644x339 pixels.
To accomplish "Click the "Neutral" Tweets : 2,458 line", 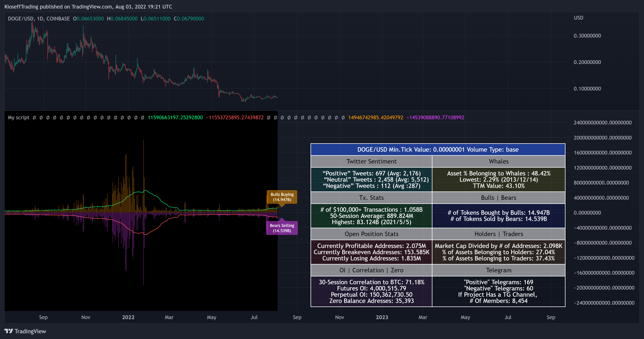I will tap(376, 180).
